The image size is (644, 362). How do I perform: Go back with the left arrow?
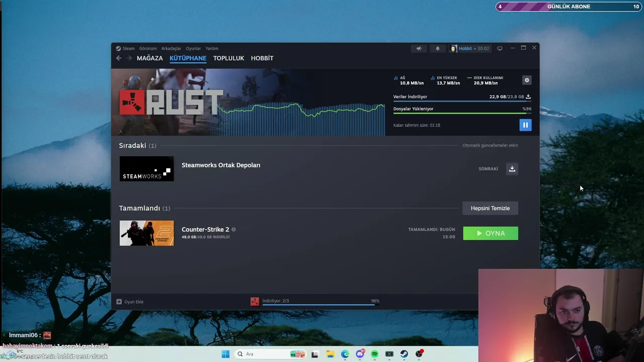pyautogui.click(x=119, y=58)
